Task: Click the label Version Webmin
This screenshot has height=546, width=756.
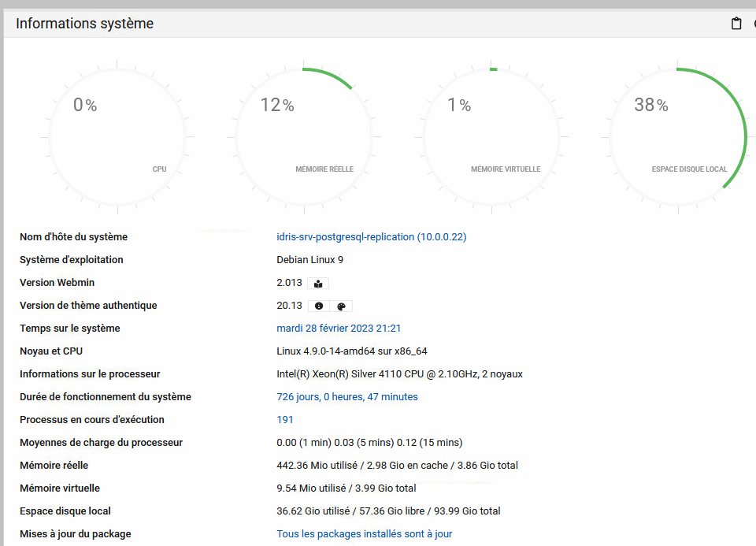Action: tap(57, 283)
